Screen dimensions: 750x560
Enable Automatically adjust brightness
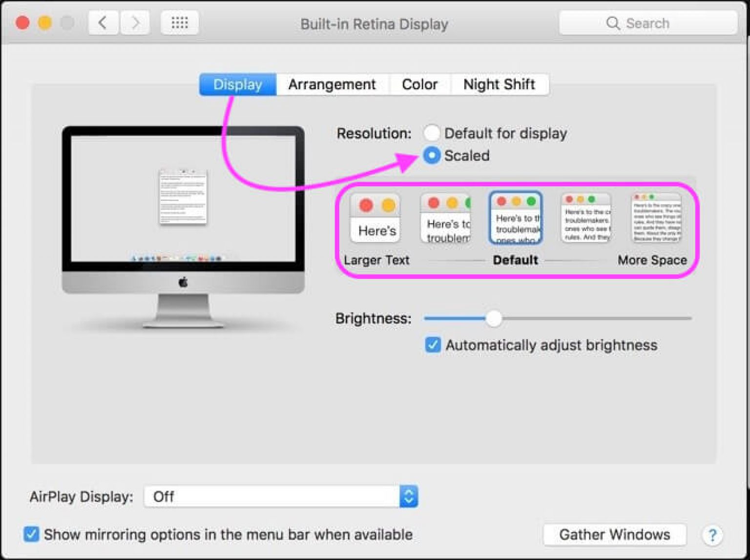pyautogui.click(x=432, y=345)
